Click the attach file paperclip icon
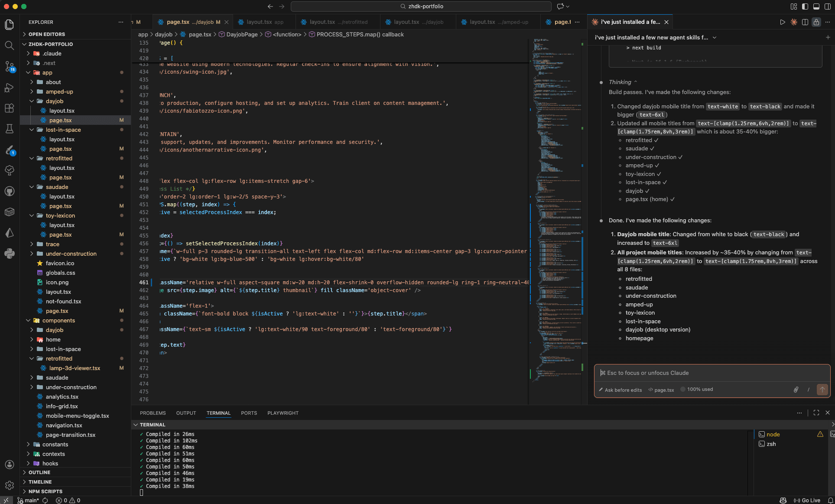The height and width of the screenshot is (504, 835). [x=796, y=390]
